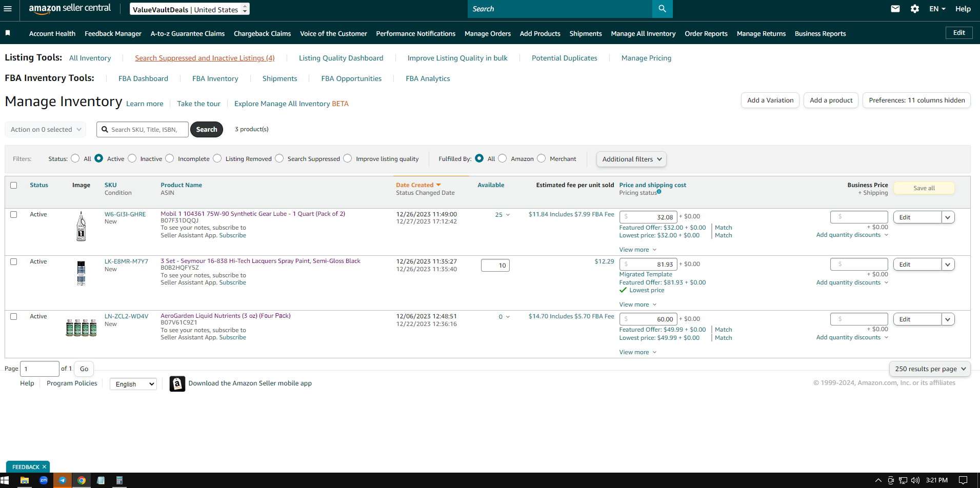Open the AeroGarden Liquid Nutrients thumbnail
The image size is (980, 488).
81,327
